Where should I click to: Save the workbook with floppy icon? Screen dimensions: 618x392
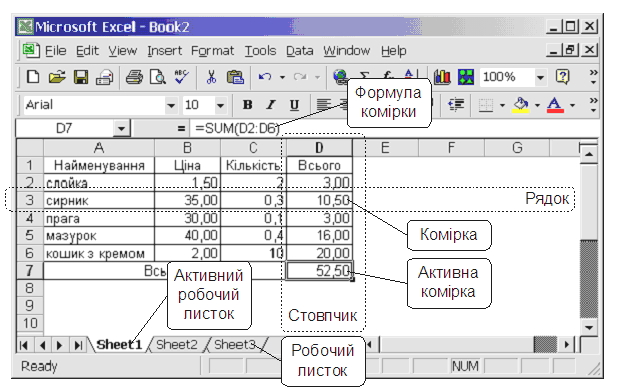click(81, 76)
